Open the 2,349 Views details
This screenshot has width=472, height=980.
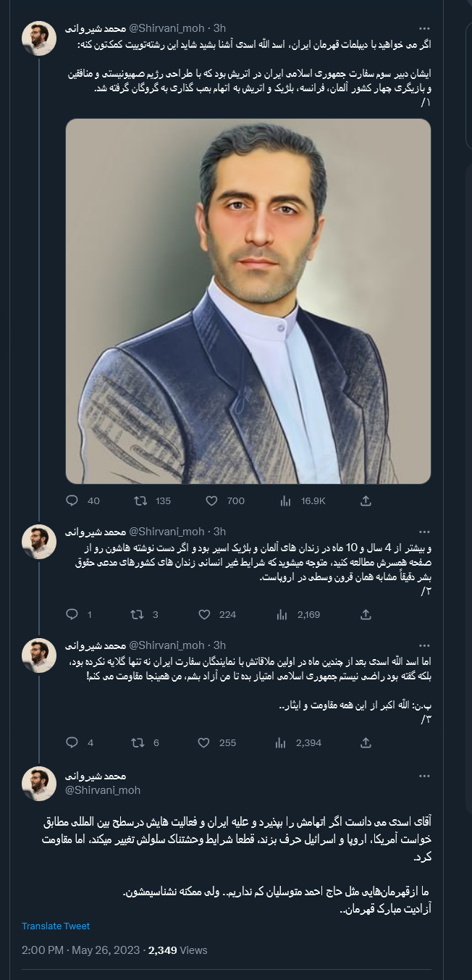[x=162, y=950]
